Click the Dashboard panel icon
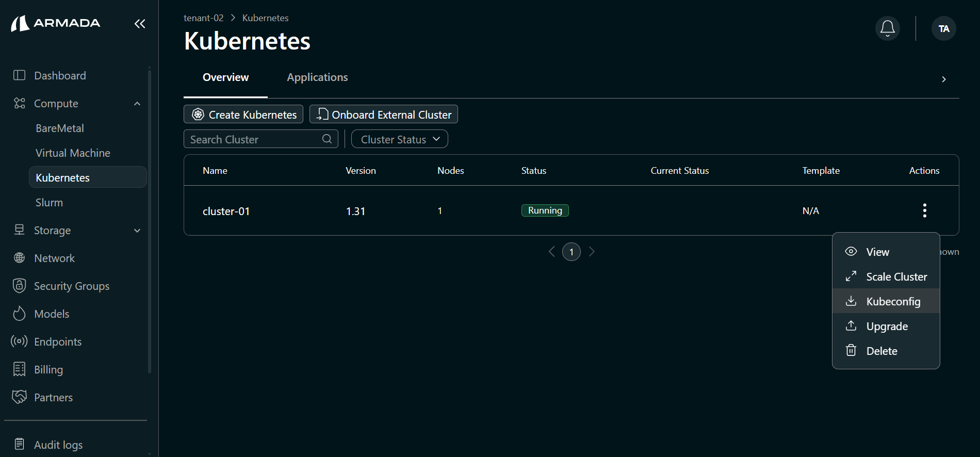The image size is (980, 457). coord(19,75)
